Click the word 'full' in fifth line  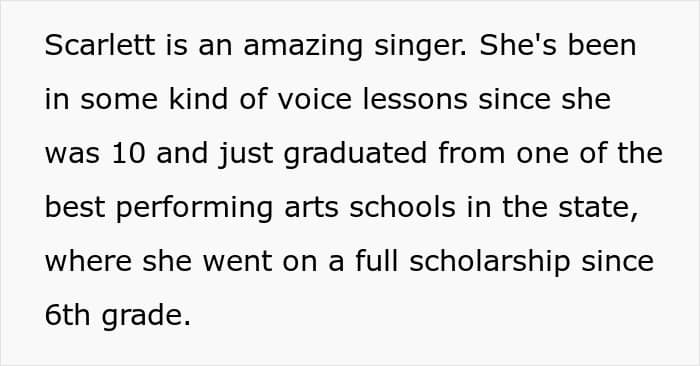(x=376, y=262)
